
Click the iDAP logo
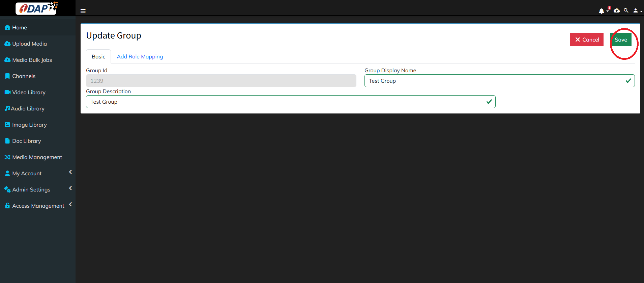(37, 8)
